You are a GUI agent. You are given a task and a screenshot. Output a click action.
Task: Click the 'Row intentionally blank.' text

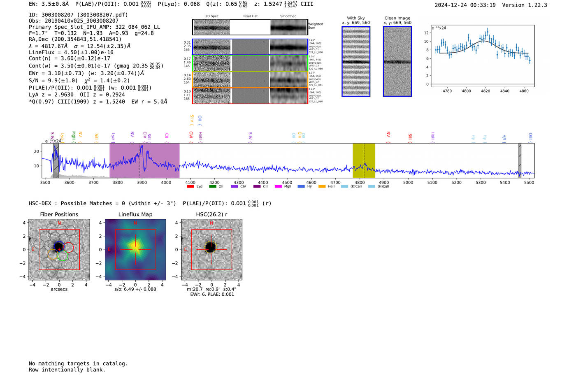tap(67, 370)
